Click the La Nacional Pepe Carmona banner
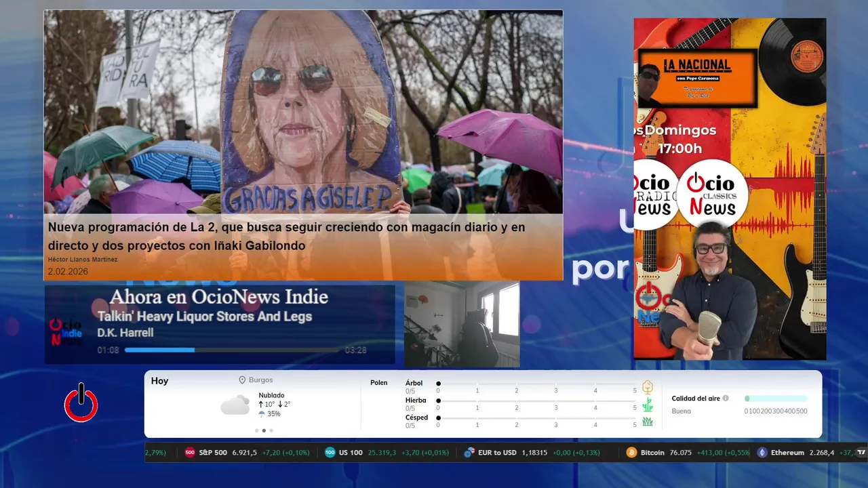This screenshot has height=488, width=868. (x=697, y=77)
